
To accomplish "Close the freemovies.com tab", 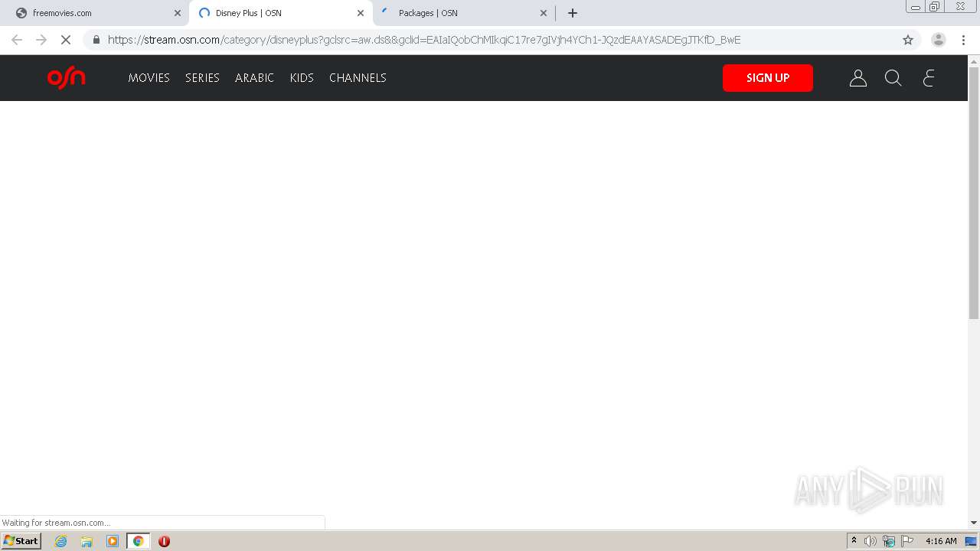I will [178, 13].
